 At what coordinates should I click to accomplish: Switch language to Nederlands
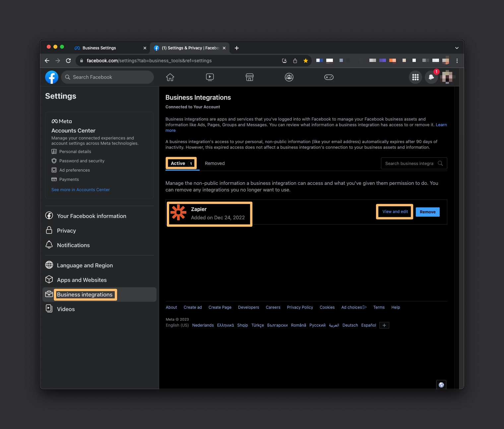(203, 325)
